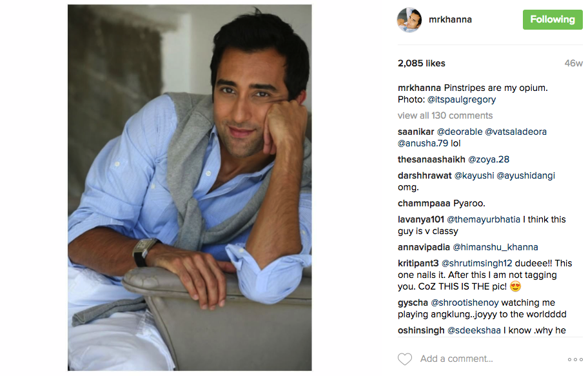Open the @zoya.28 mention
Image resolution: width=588 pixels, height=376 pixels.
click(x=489, y=159)
